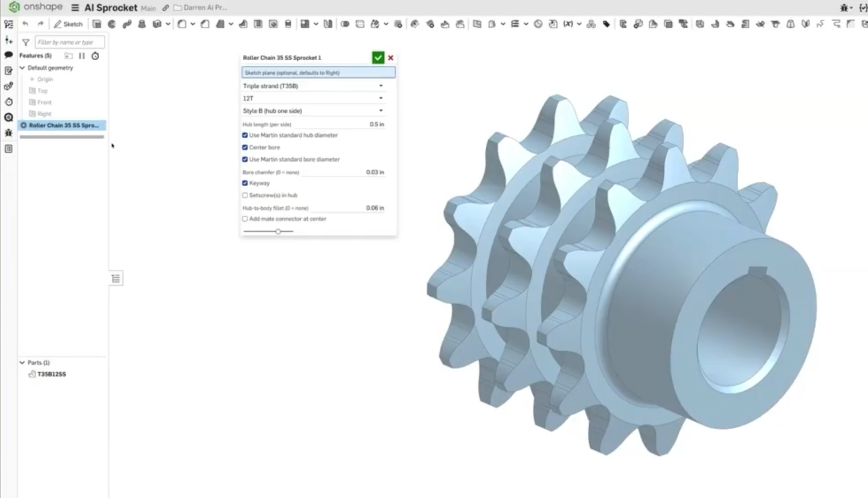Select the Chamfer tool
Viewport: 868px width, 498px height.
click(205, 24)
